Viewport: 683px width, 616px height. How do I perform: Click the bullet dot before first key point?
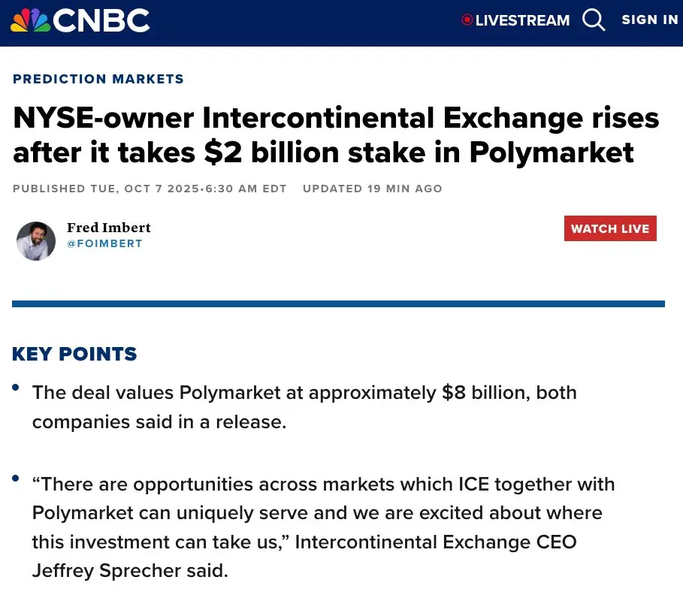(16, 388)
